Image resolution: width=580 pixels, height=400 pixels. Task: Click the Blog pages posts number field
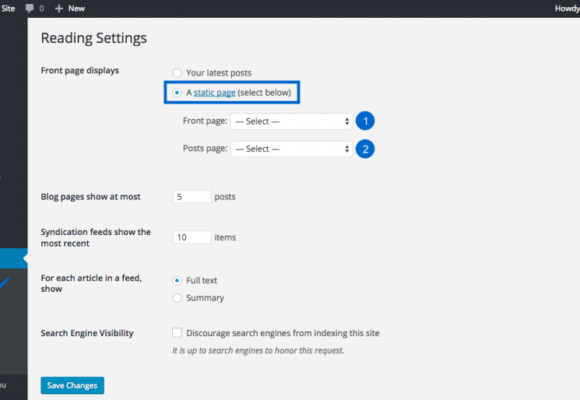point(192,196)
